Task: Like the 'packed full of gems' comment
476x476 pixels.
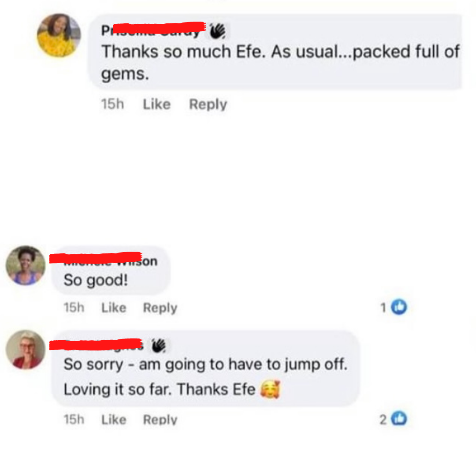Action: pos(156,104)
